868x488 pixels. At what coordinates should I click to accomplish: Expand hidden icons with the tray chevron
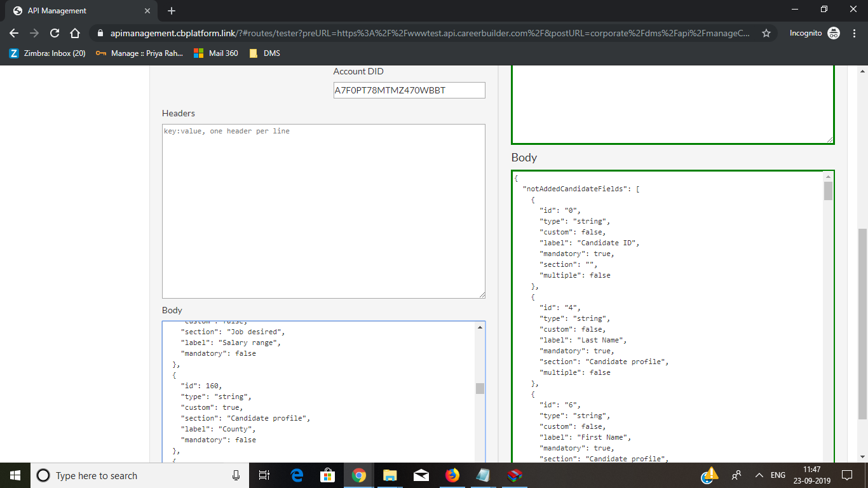(759, 475)
